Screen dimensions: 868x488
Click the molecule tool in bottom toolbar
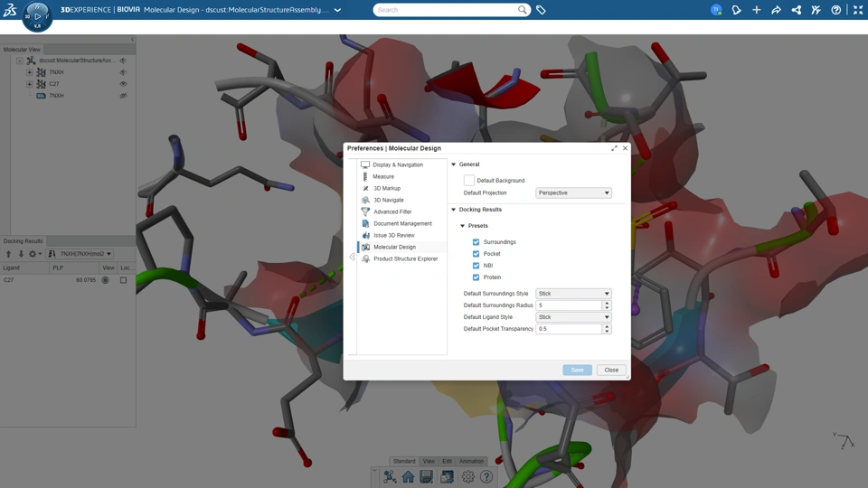(390, 476)
